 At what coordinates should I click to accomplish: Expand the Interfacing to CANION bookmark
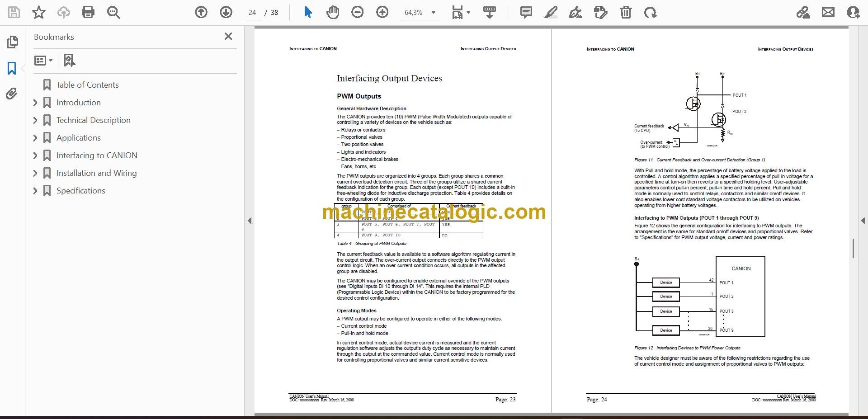click(x=35, y=155)
